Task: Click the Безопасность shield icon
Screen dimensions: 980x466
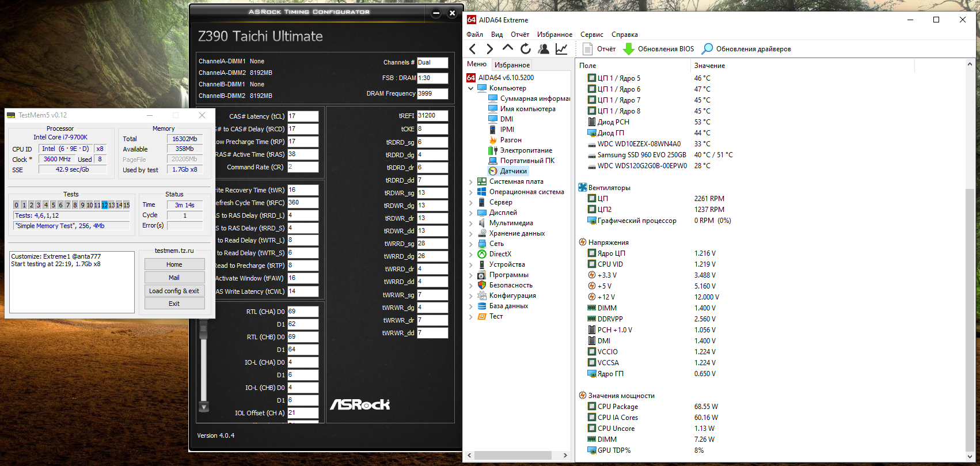Action: 482,285
